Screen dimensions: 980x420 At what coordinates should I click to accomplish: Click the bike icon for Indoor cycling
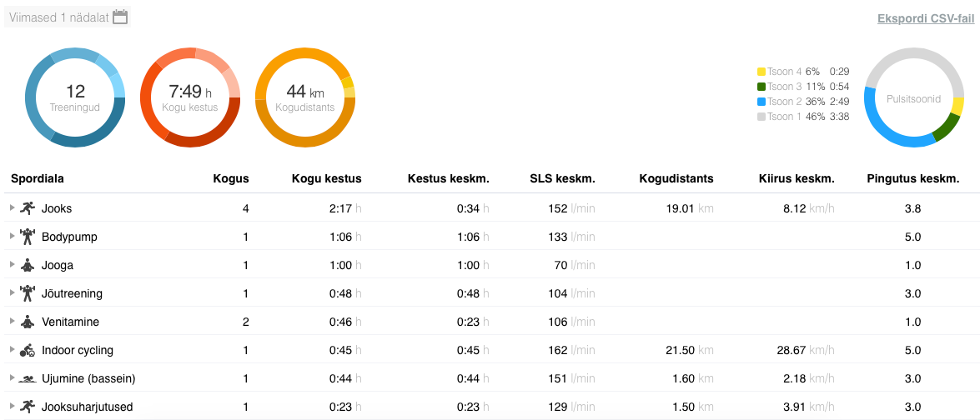click(28, 350)
